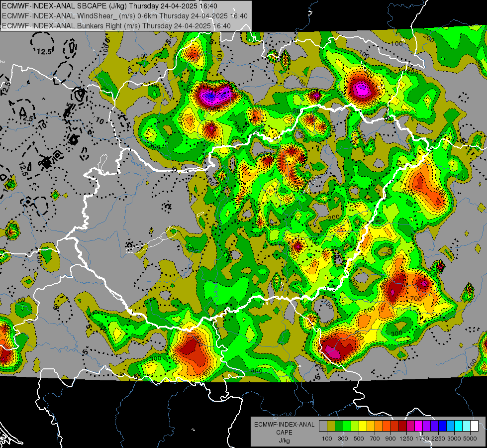Pick the pure blue legend swatch
The image size is (487, 448).
[x=443, y=426]
